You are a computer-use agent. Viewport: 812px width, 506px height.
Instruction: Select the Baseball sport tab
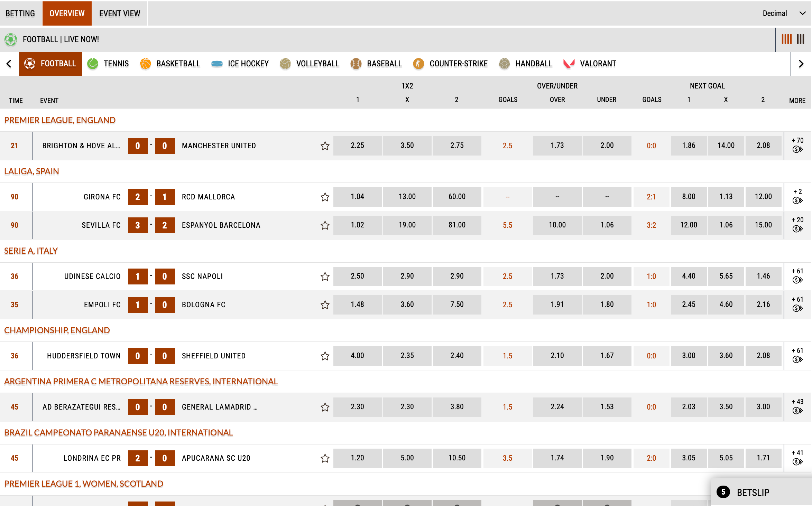[x=376, y=64]
